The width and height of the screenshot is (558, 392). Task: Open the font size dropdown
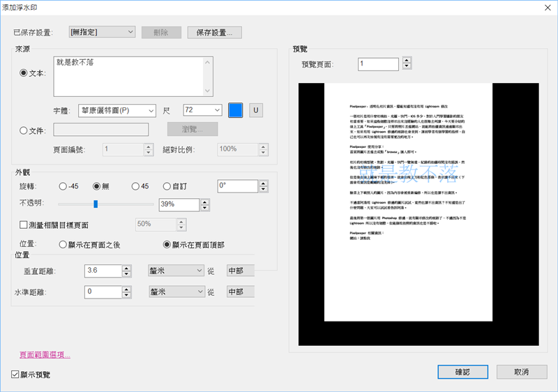202,110
